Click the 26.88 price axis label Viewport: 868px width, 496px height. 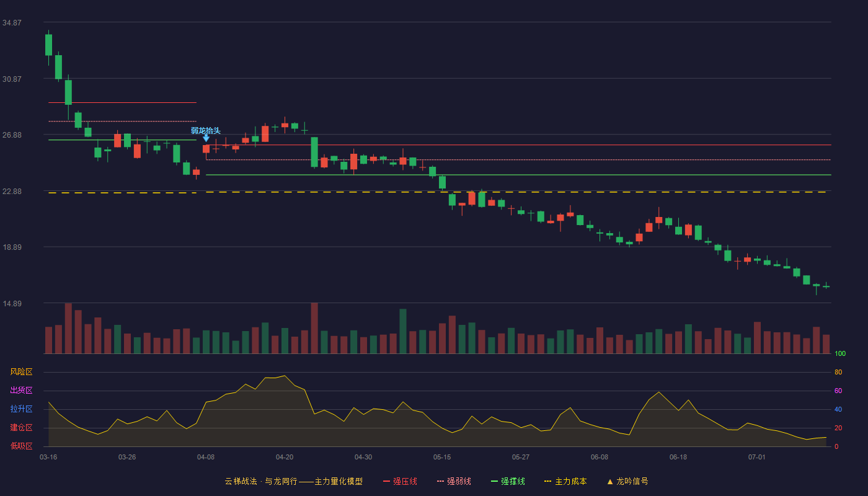click(x=12, y=135)
